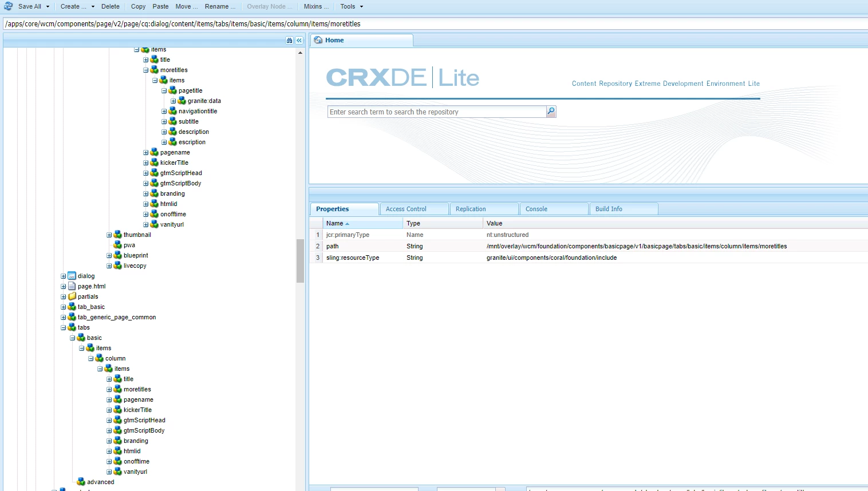
Task: Select the upper pagename node icon
Action: (154, 152)
